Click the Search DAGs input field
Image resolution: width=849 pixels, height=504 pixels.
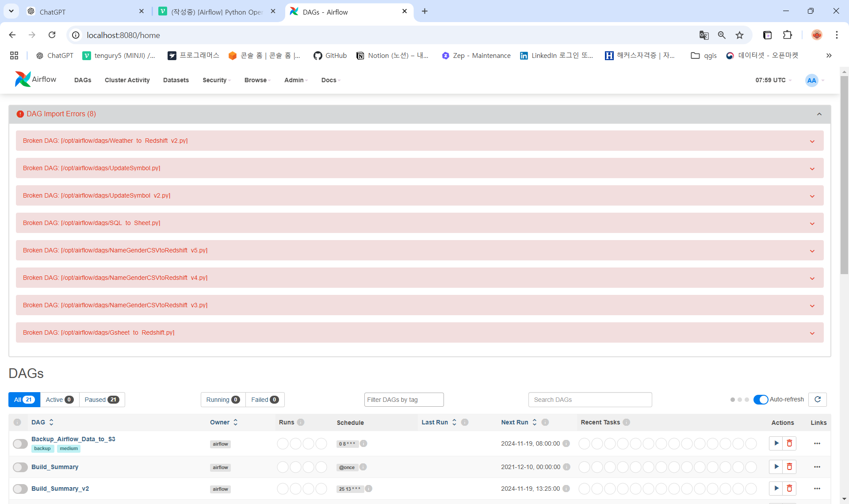[x=590, y=400]
